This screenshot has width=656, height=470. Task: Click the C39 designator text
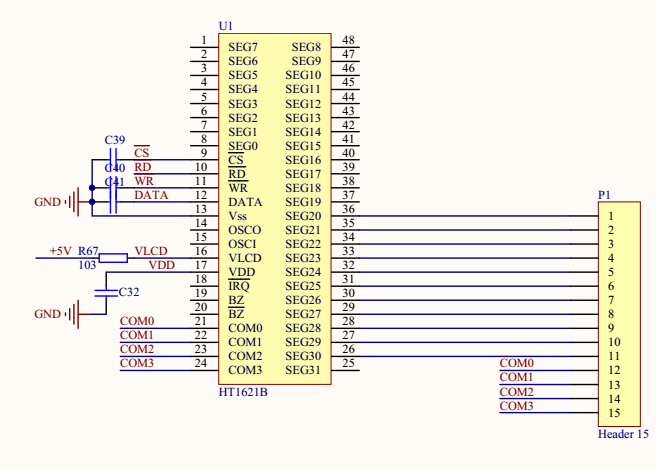(x=115, y=140)
